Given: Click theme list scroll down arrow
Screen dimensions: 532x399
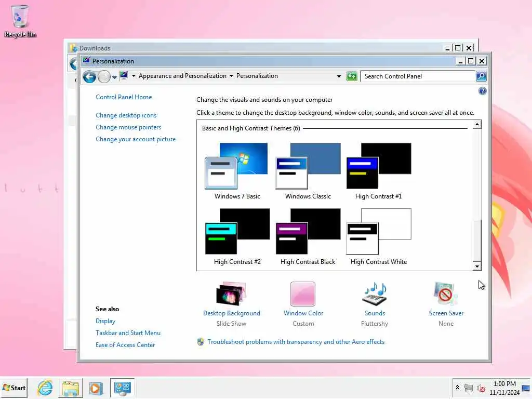Looking at the screenshot, I should click(x=477, y=267).
